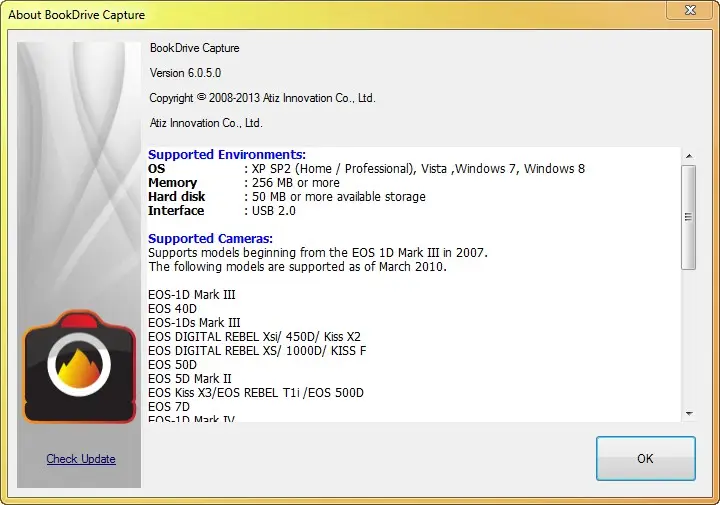
Task: Click the 'EOS 7D' entry
Action: pyautogui.click(x=169, y=406)
